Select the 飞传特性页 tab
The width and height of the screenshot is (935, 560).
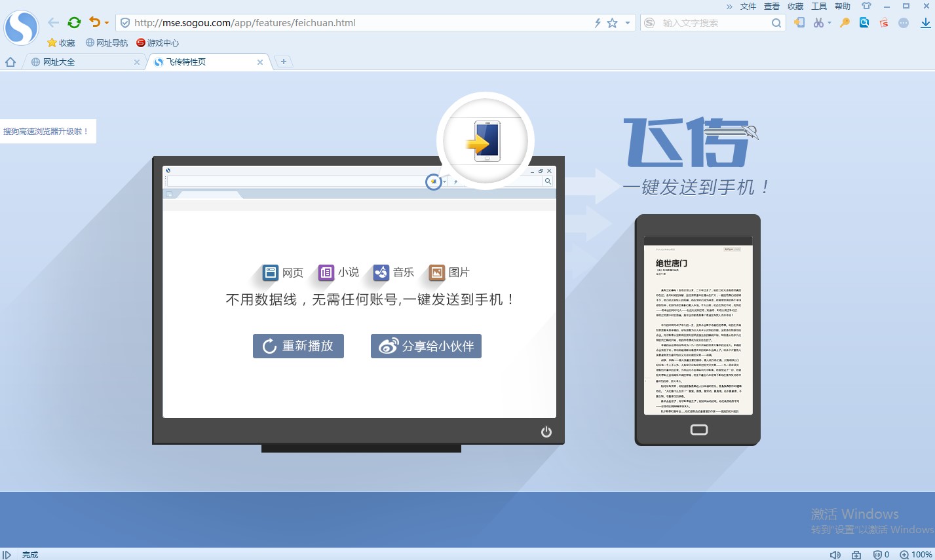(208, 62)
